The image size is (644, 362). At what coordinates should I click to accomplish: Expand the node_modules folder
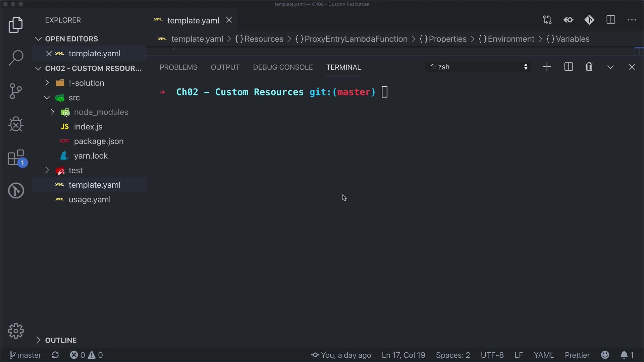click(101, 112)
